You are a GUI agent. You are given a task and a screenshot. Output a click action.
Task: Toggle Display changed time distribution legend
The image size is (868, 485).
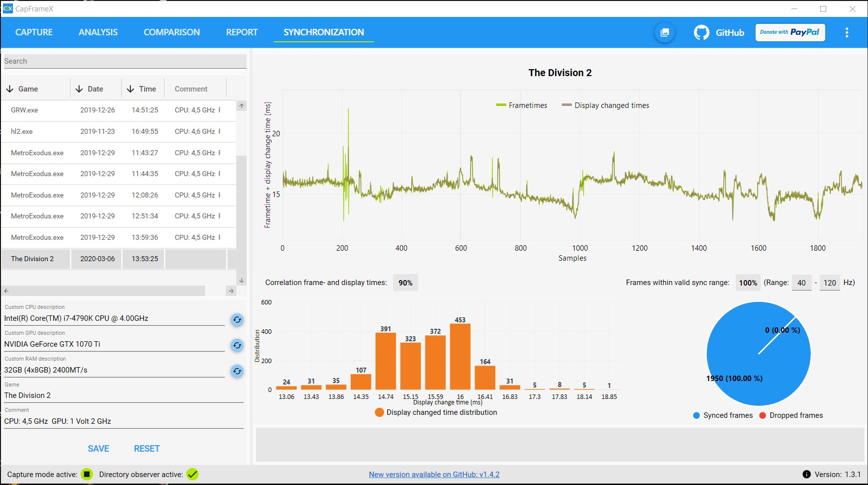click(436, 412)
